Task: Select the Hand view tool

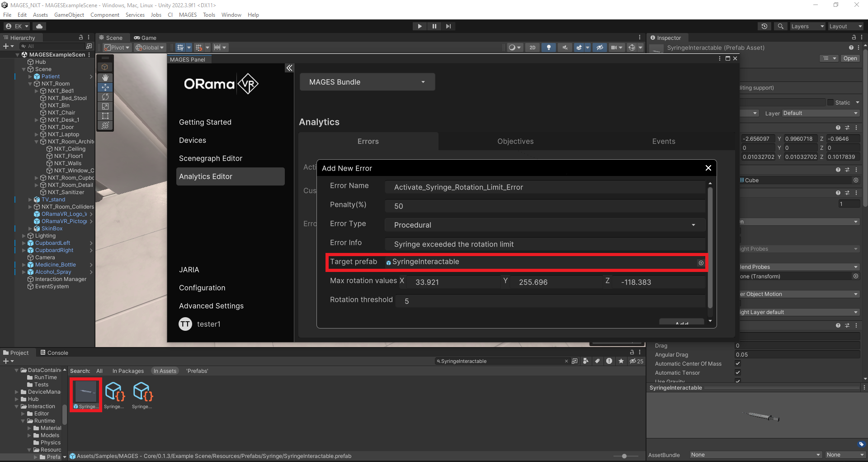Action: coord(105,78)
